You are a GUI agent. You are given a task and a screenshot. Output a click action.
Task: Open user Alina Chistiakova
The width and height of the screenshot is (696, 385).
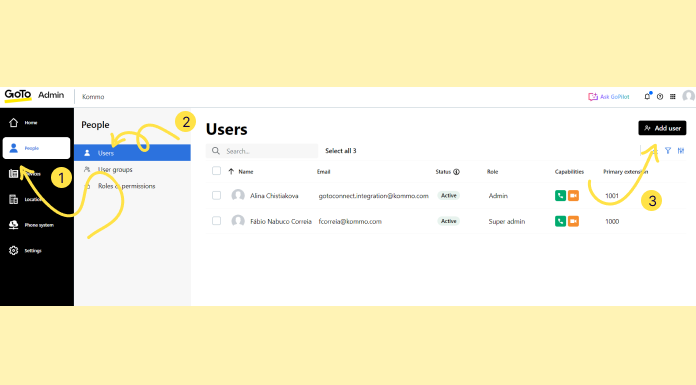coord(274,196)
